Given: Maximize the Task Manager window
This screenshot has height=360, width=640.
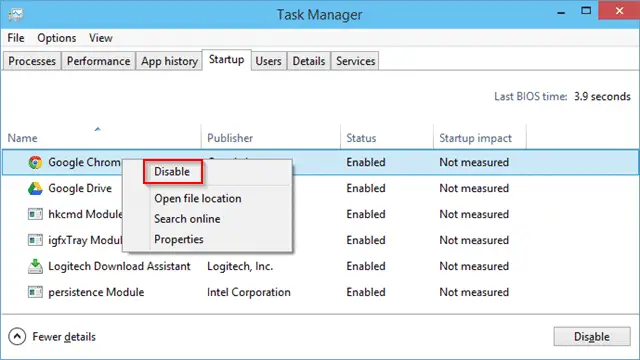Looking at the screenshot, I should 586,11.
